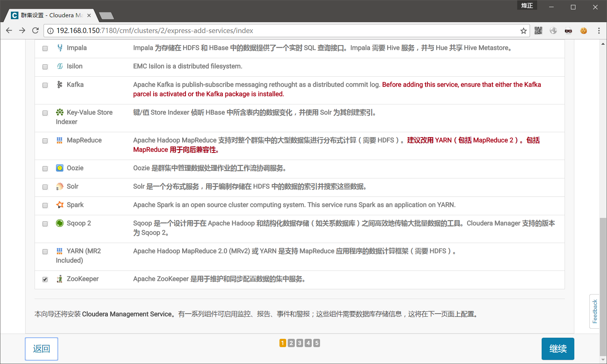Check the Isilon service checkbox

pos(45,67)
